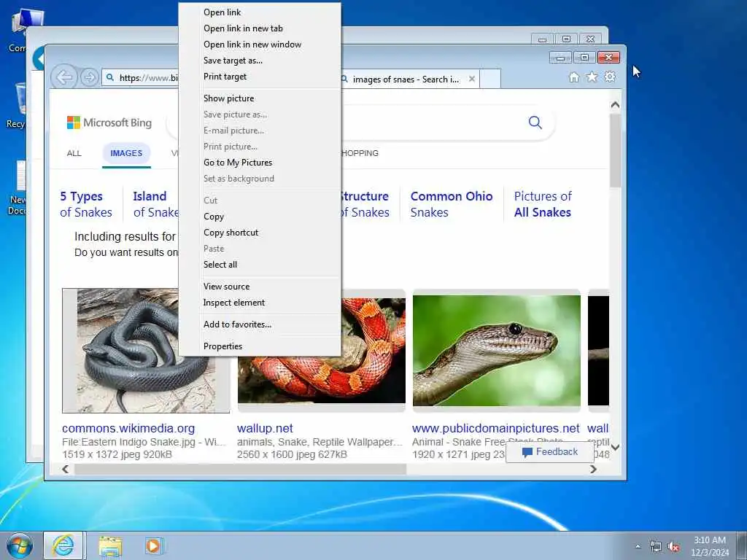
Task: Open the empty new tab button
Action: click(x=489, y=79)
